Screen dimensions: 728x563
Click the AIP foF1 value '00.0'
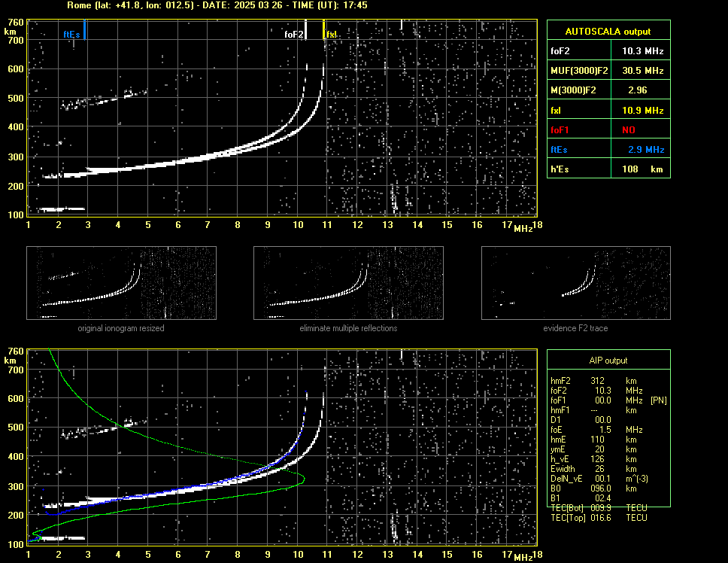(602, 400)
